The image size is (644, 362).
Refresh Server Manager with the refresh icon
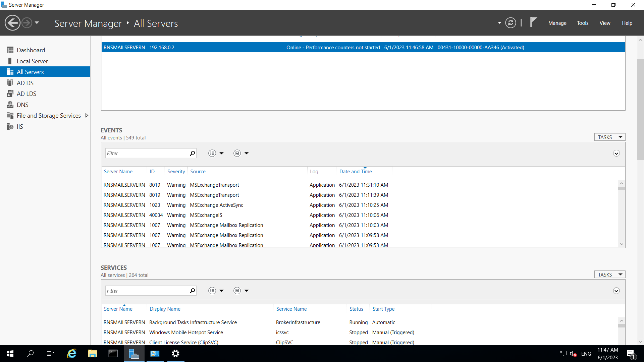click(511, 23)
